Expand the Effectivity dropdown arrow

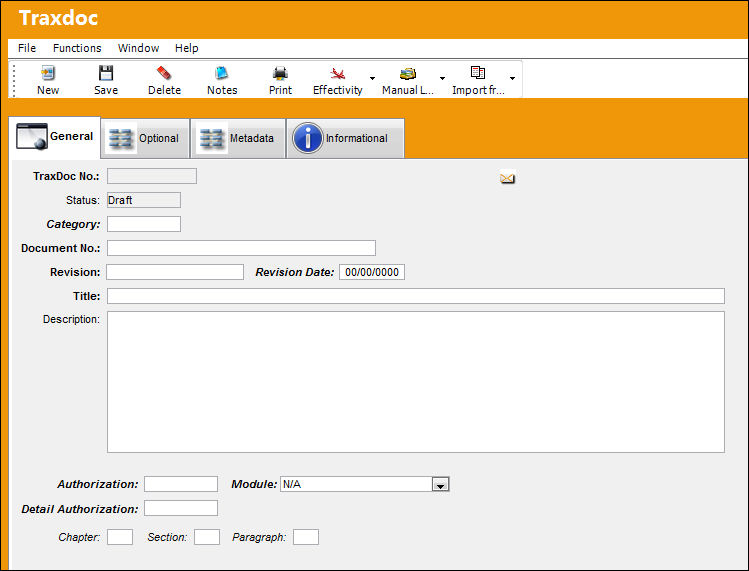372,78
